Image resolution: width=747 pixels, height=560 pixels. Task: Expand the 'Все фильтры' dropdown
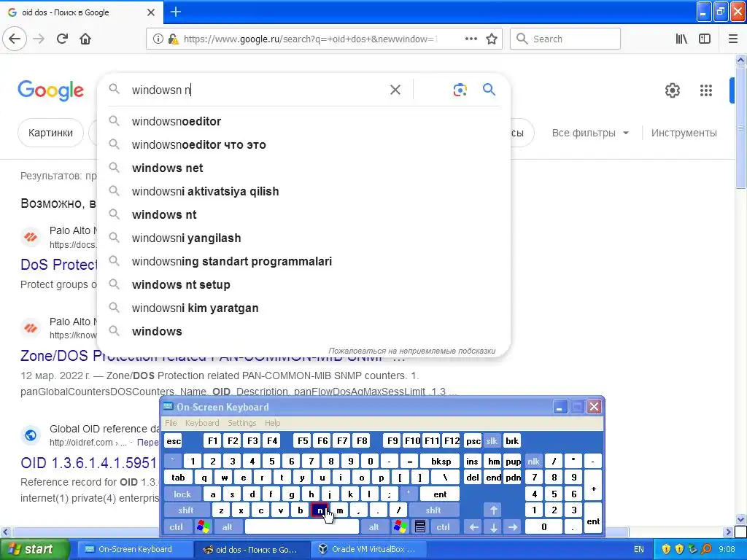pos(590,133)
